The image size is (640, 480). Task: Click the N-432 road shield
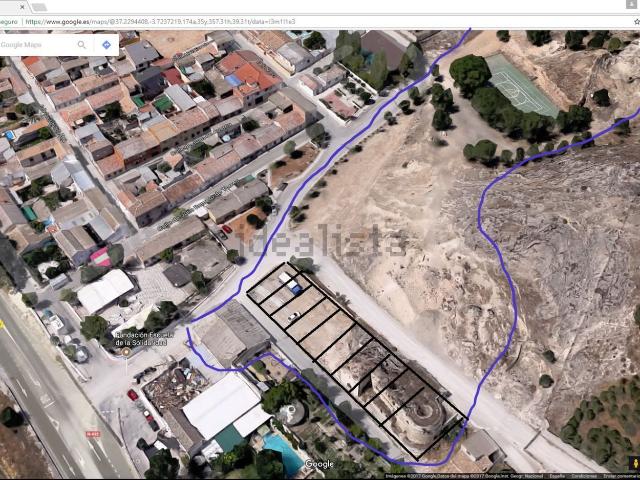pos(93,434)
